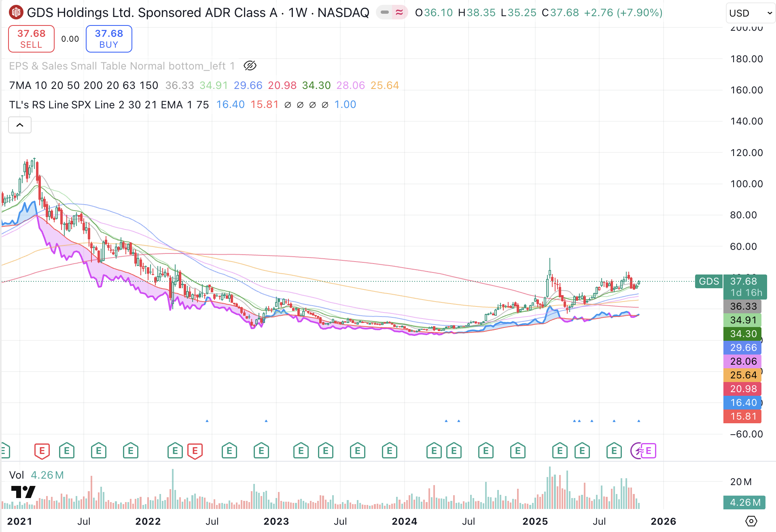Click the red 15.81 price scale label
This screenshot has width=776, height=532.
[743, 416]
